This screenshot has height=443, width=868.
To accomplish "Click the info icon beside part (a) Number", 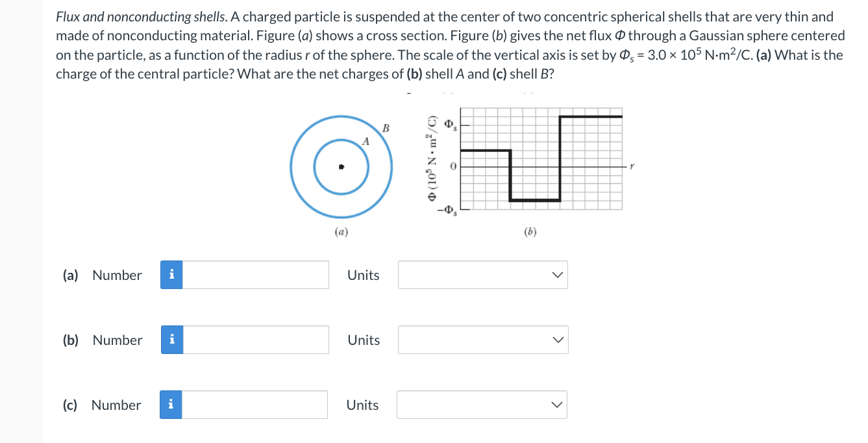I will [171, 275].
